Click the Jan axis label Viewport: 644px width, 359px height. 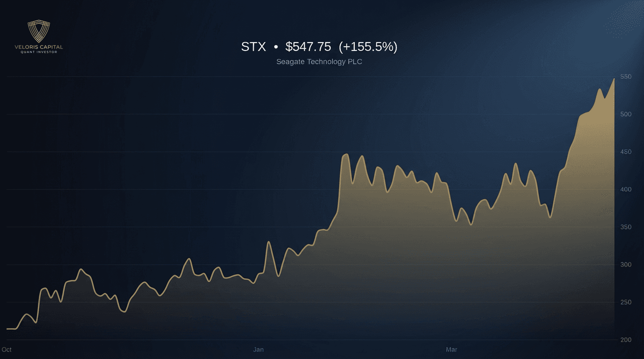click(x=258, y=349)
